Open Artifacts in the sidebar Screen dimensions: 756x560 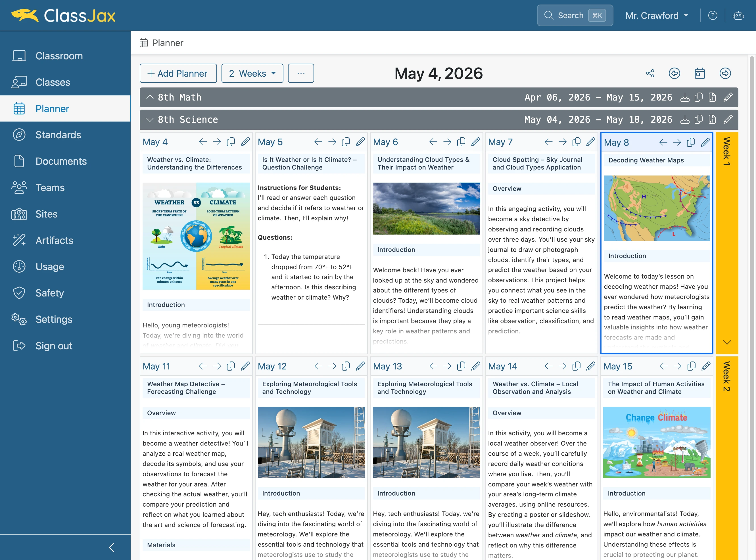click(x=65, y=240)
